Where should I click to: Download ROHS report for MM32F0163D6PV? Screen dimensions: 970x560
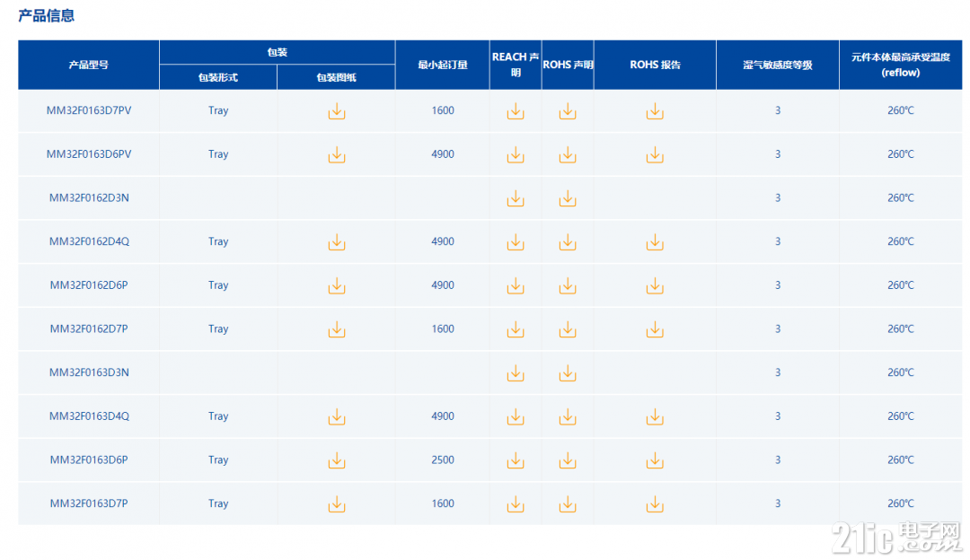coord(655,155)
